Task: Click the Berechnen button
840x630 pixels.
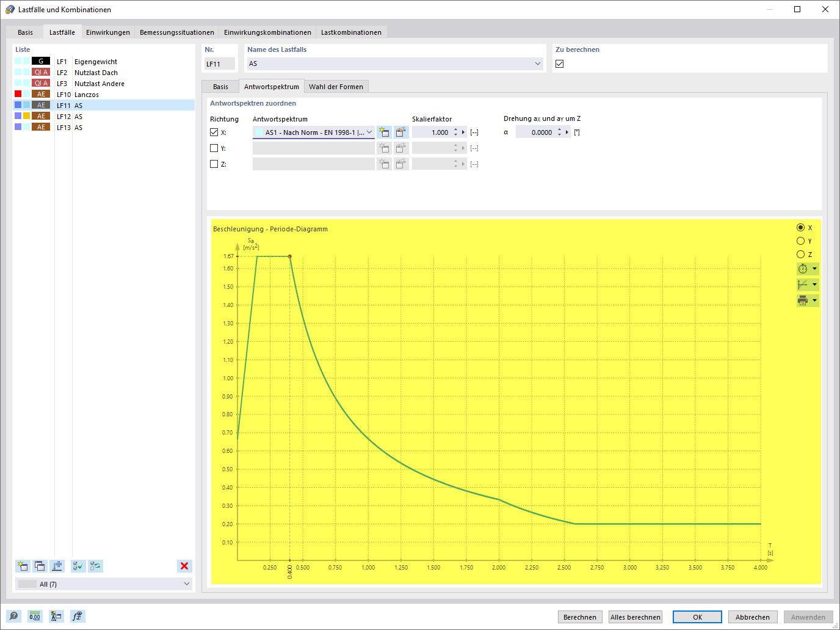Action: 580,617
